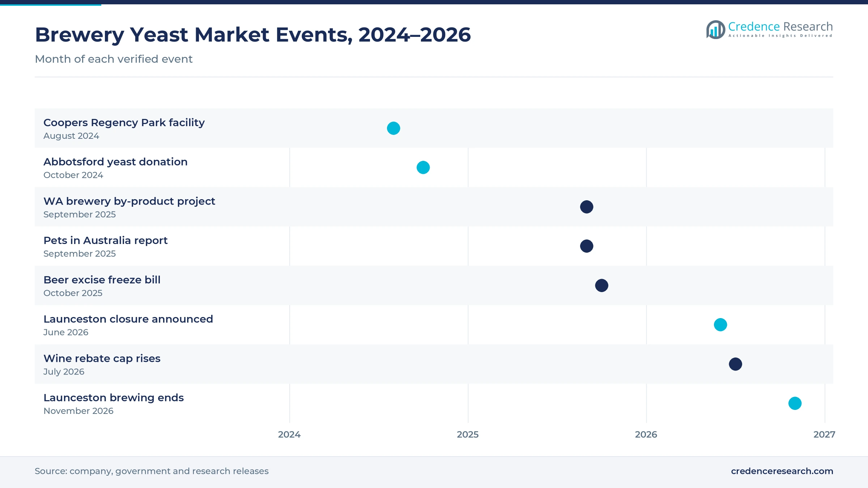Click the June 2026 date text
This screenshot has width=868, height=488.
(66, 332)
